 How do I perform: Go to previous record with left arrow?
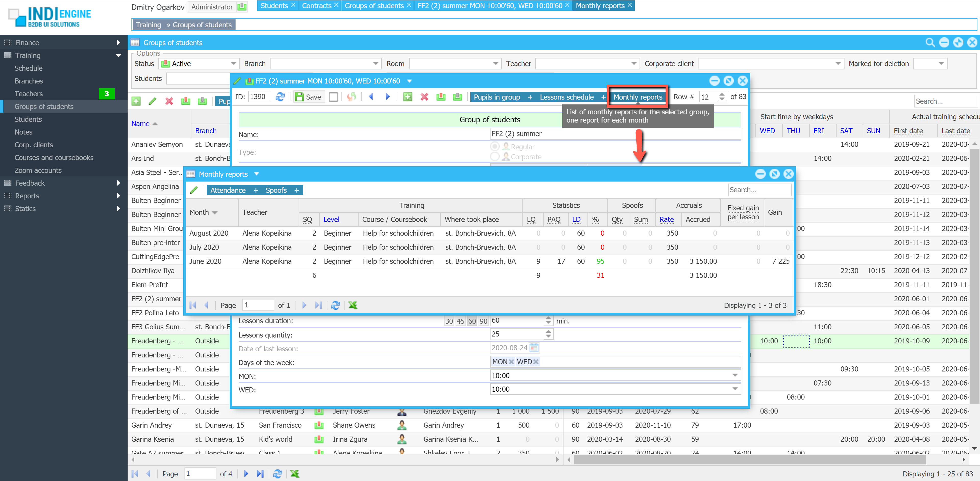(371, 97)
